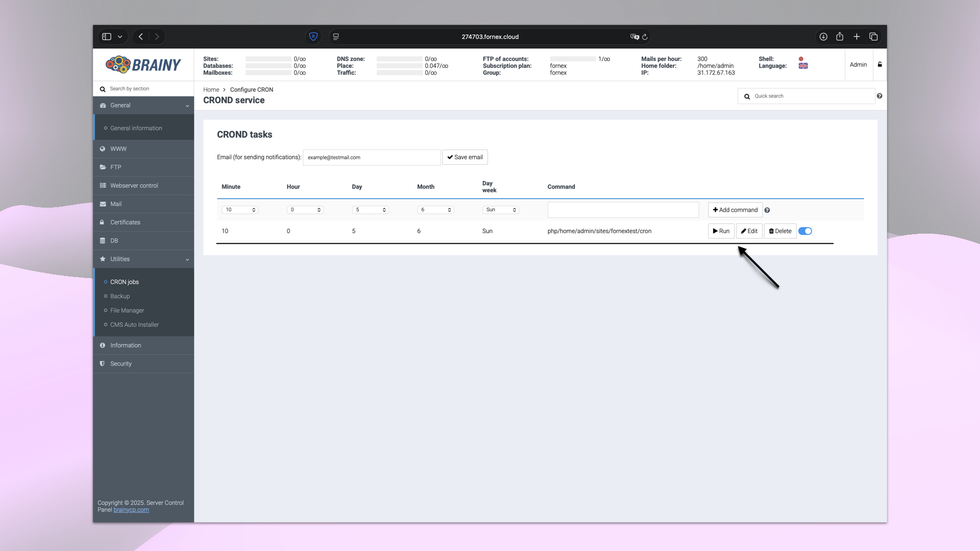Open the Security section
The image size is (980, 551).
(121, 363)
